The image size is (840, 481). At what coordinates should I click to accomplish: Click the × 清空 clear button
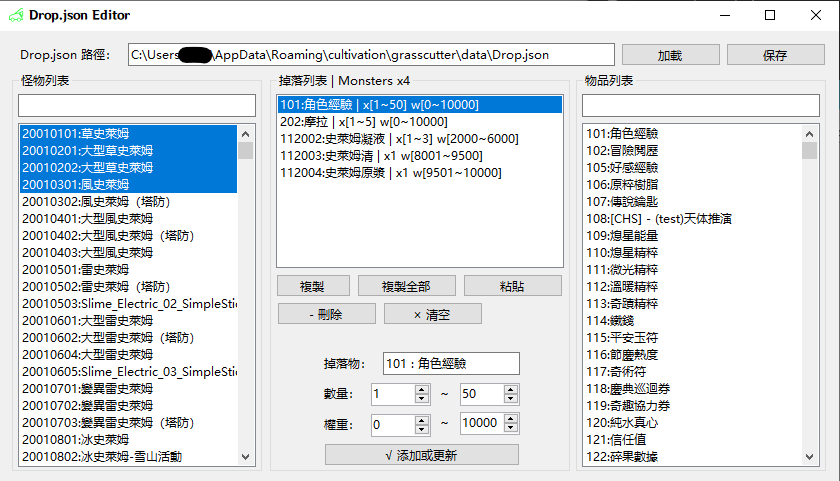(x=432, y=314)
